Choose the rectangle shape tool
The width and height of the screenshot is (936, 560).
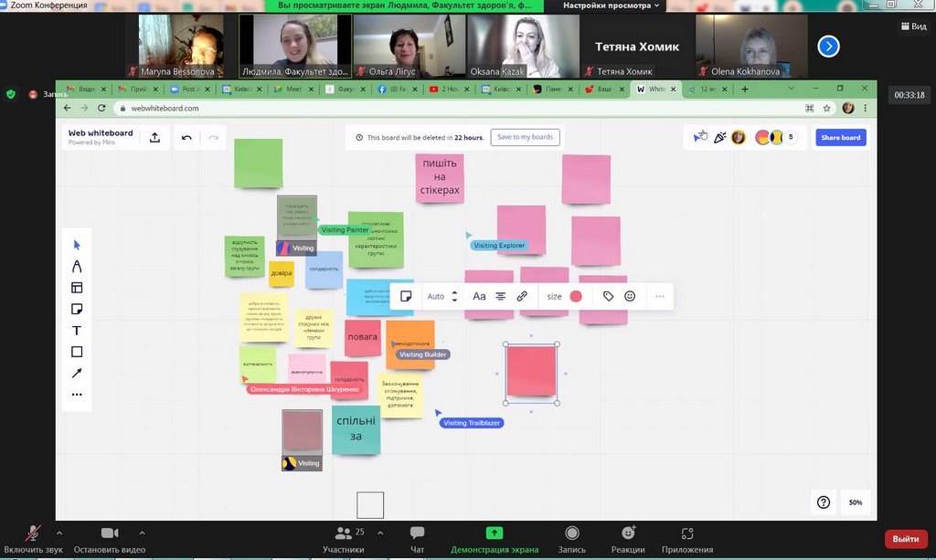click(x=77, y=352)
